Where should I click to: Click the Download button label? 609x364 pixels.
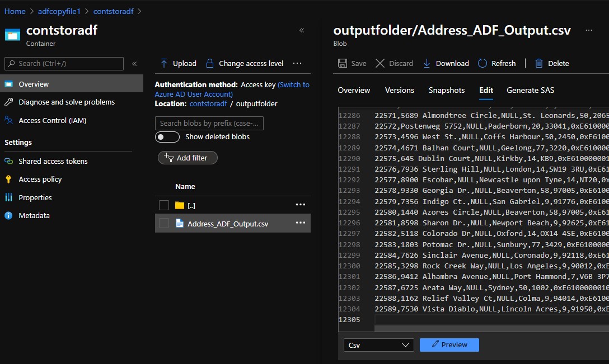452,63
